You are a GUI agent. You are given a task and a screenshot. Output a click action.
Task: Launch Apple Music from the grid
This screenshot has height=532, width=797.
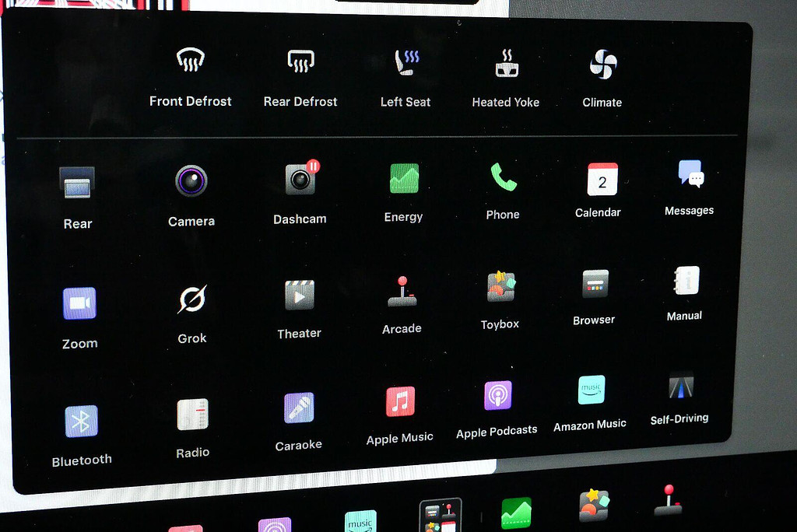click(x=400, y=415)
